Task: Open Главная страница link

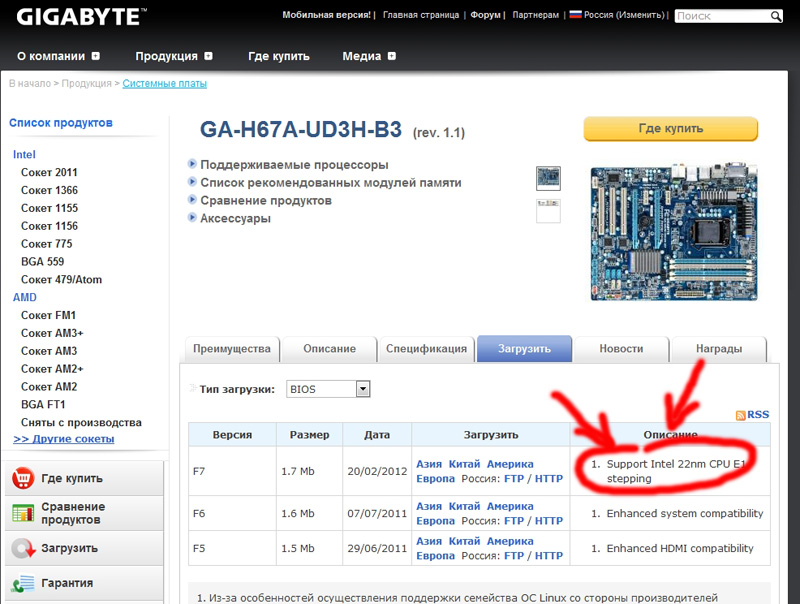Action: 421,15
